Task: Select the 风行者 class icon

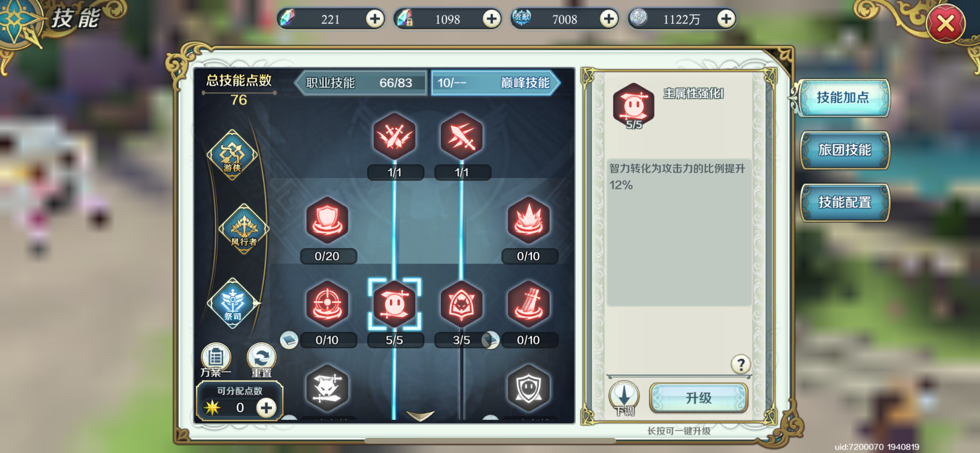Action: coord(244,229)
